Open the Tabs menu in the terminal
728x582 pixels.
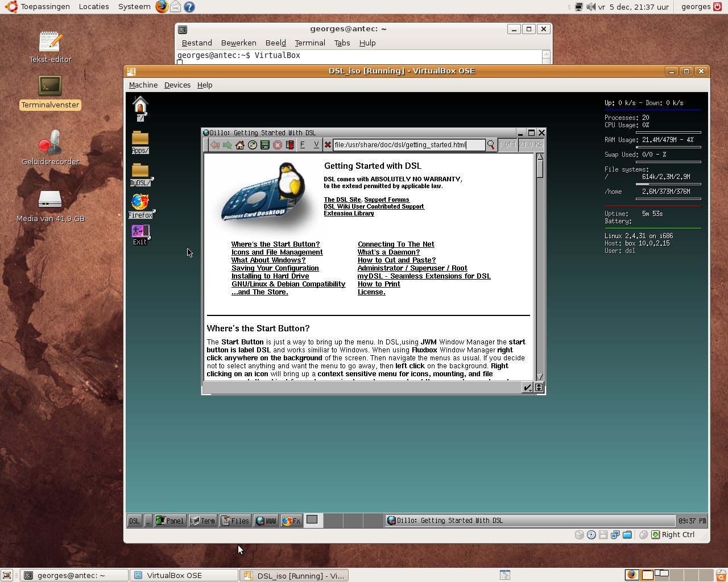pos(342,43)
